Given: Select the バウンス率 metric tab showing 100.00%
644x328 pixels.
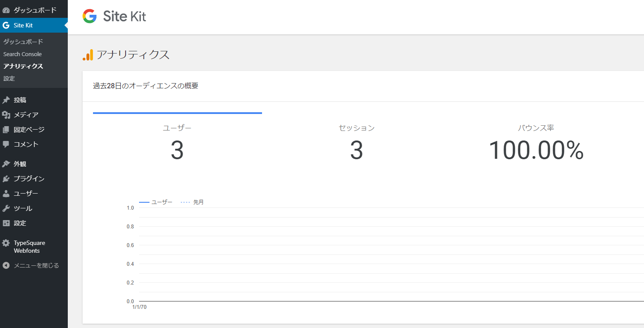Looking at the screenshot, I should [x=536, y=144].
